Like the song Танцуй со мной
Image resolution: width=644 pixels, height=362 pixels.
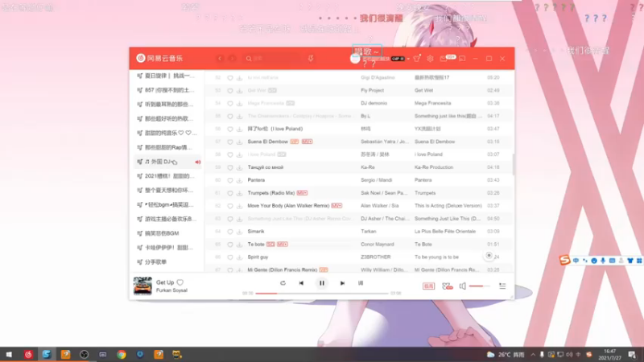(x=230, y=167)
